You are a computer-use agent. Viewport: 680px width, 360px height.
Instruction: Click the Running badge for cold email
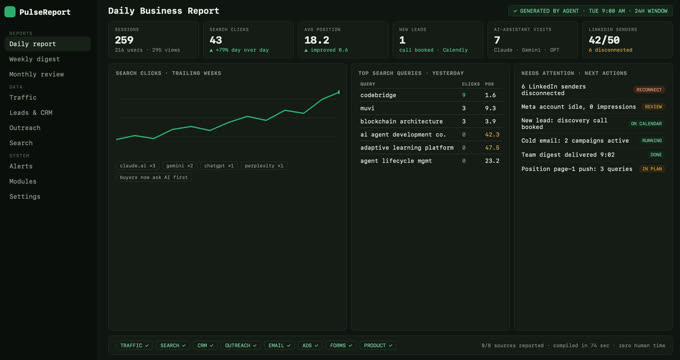[652, 141]
